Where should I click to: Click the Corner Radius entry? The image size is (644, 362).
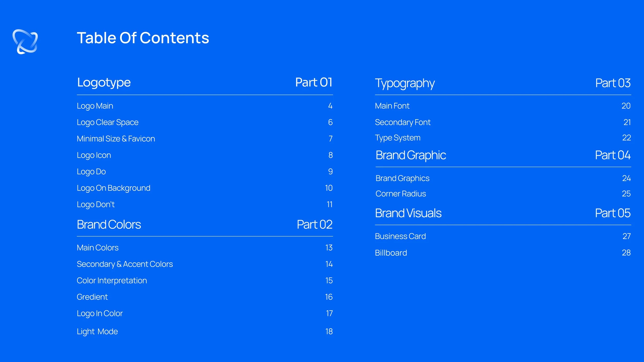coord(401,194)
